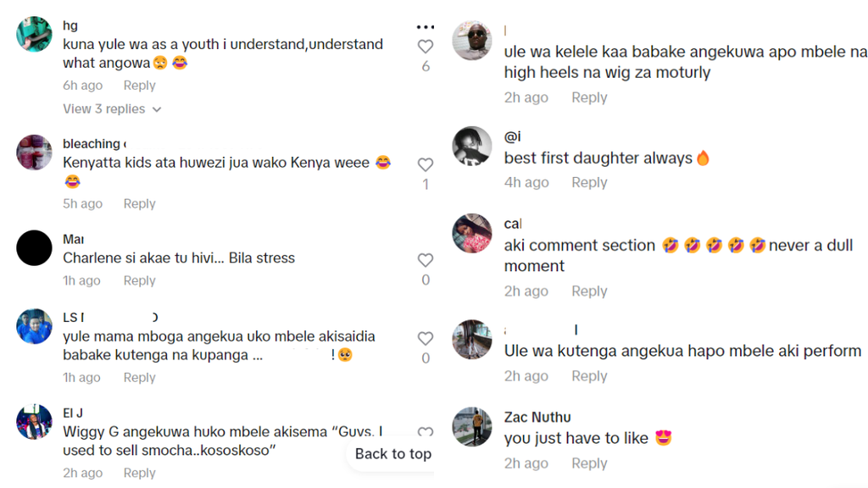Open the three-dots menu on hg's comment
The height and width of the screenshot is (488, 868).
pos(426,27)
